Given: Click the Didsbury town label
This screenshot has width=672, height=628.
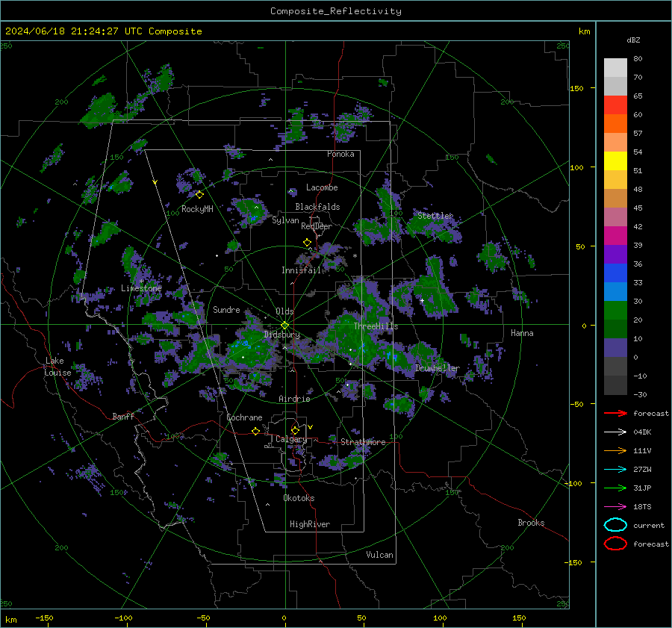Looking at the screenshot, I should 282,335.
